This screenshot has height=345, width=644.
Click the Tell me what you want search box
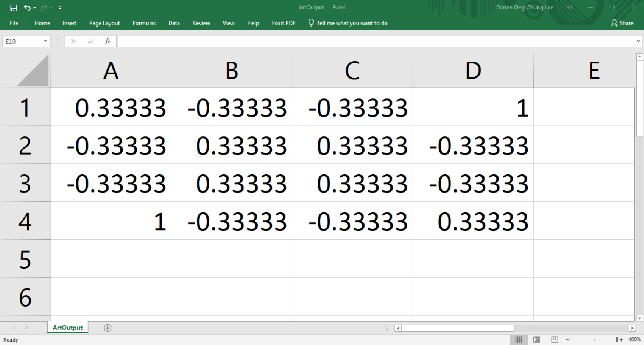point(352,23)
